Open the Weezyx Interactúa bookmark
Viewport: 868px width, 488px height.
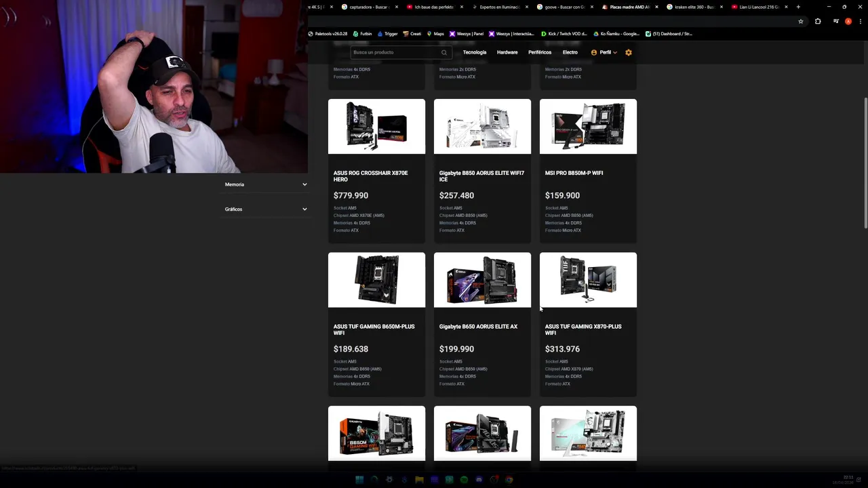512,33
